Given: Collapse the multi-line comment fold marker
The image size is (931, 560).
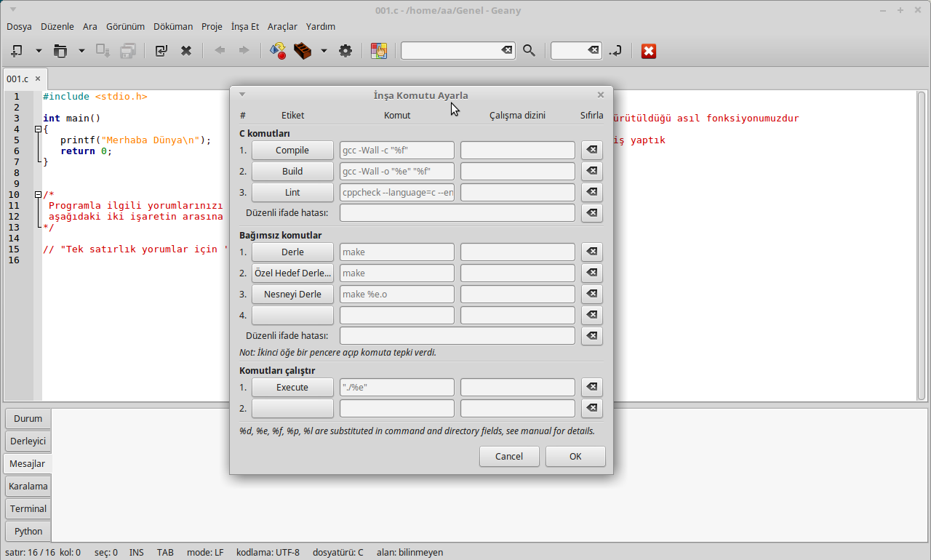Looking at the screenshot, I should [x=38, y=195].
